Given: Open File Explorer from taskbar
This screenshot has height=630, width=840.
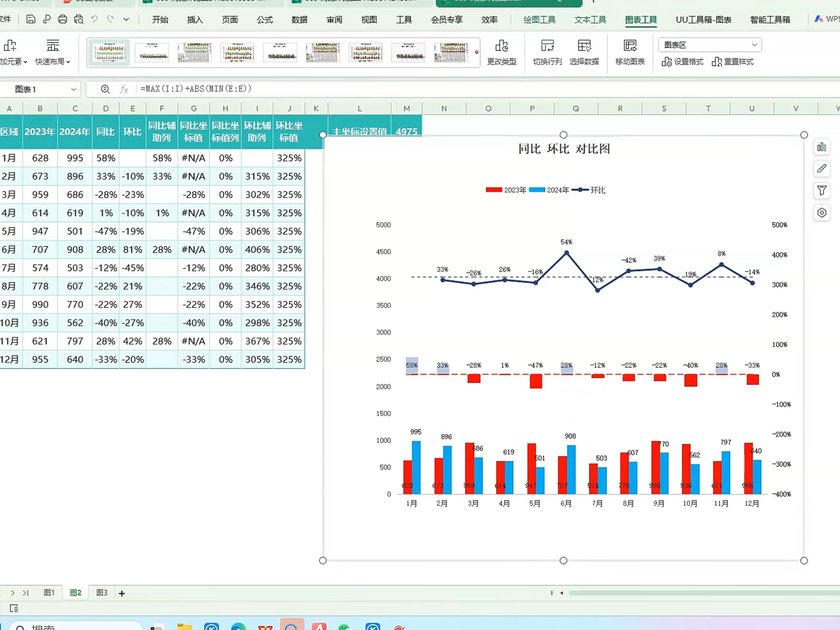Looking at the screenshot, I should click(x=184, y=626).
